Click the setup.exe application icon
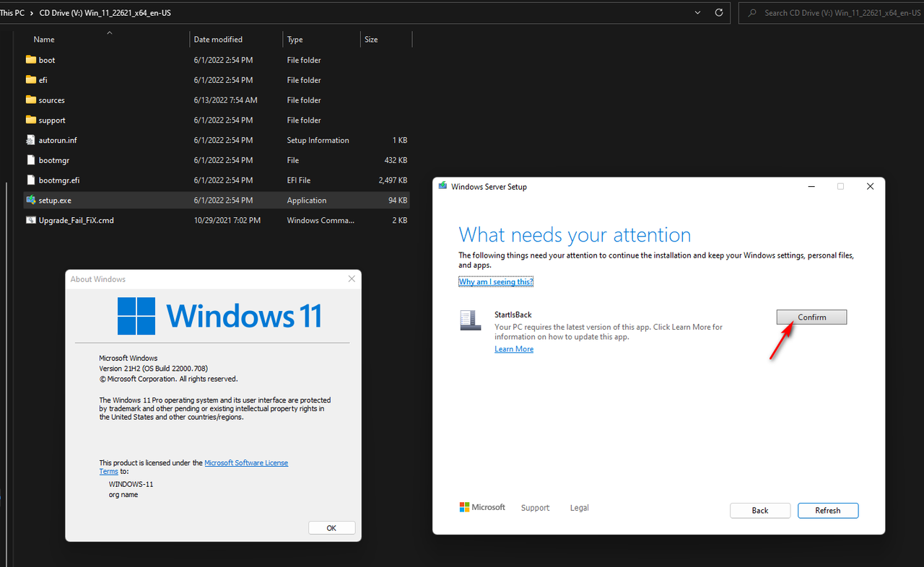 30,201
